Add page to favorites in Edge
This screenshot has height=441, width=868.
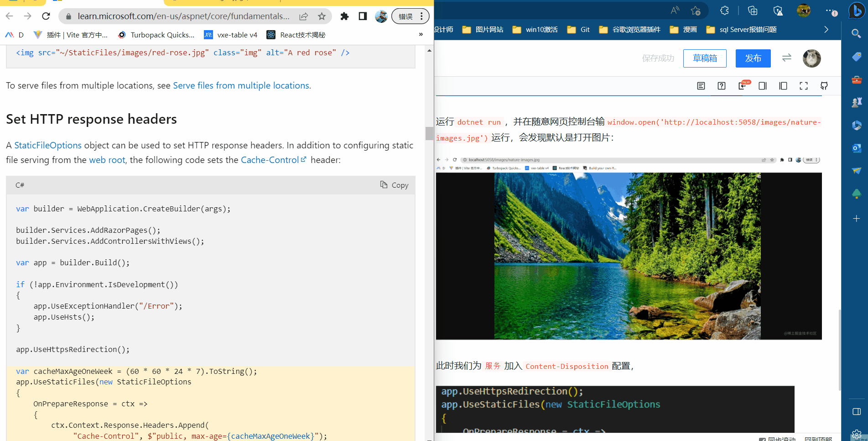coord(696,10)
